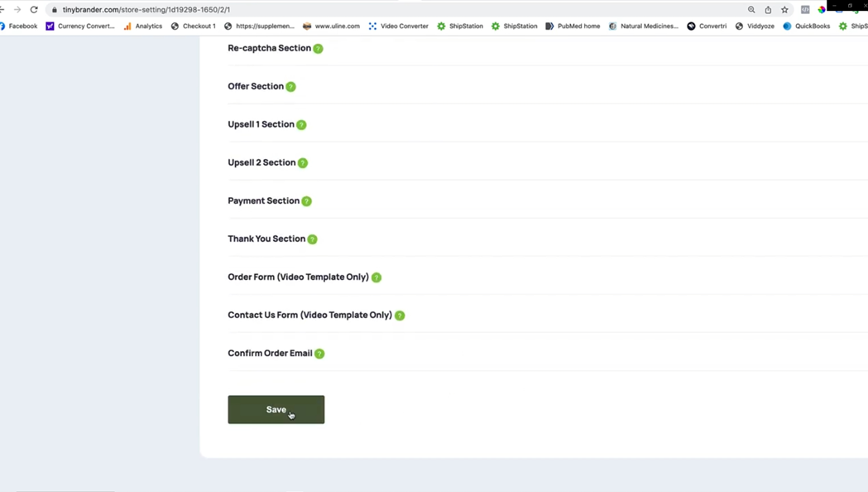Click the site lock icon in address bar

coord(55,9)
